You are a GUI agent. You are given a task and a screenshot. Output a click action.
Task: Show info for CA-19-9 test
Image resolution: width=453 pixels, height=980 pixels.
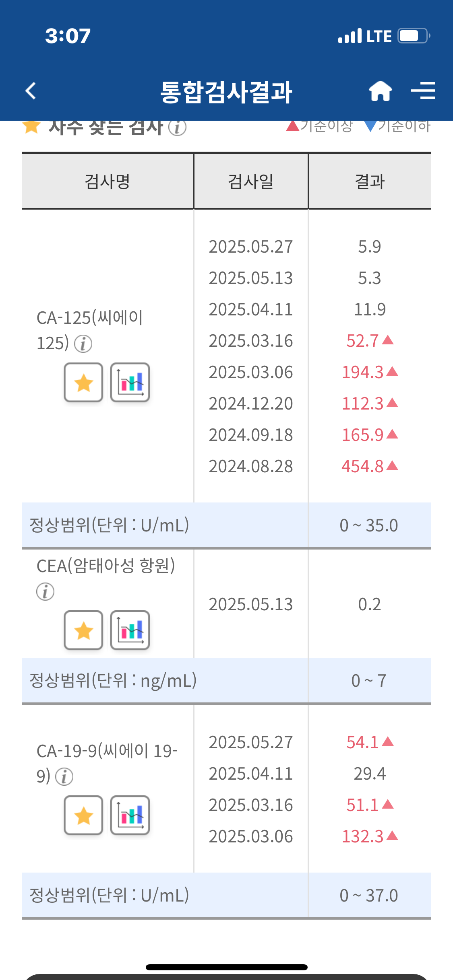[64, 777]
